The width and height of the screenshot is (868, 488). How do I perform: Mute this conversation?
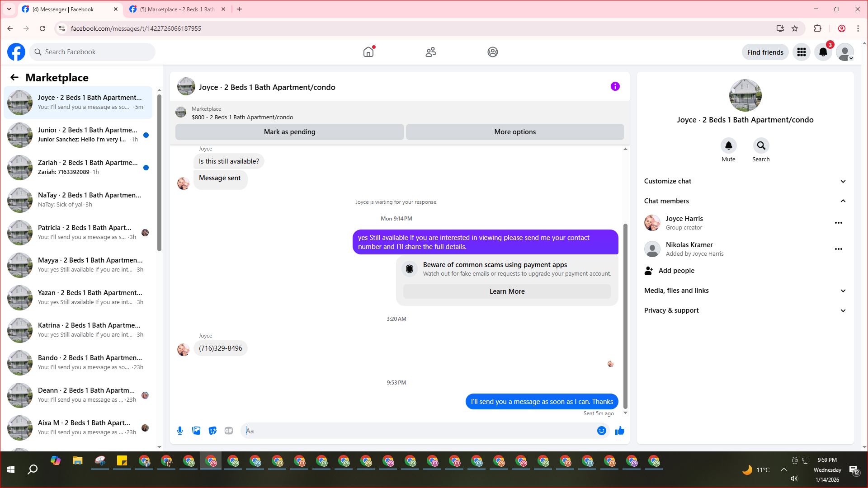728,145
